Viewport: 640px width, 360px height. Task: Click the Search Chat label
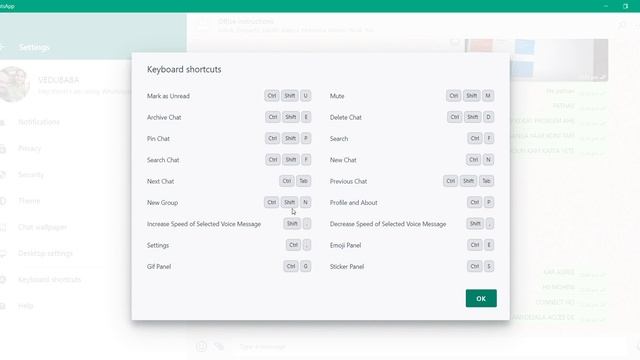(163, 160)
